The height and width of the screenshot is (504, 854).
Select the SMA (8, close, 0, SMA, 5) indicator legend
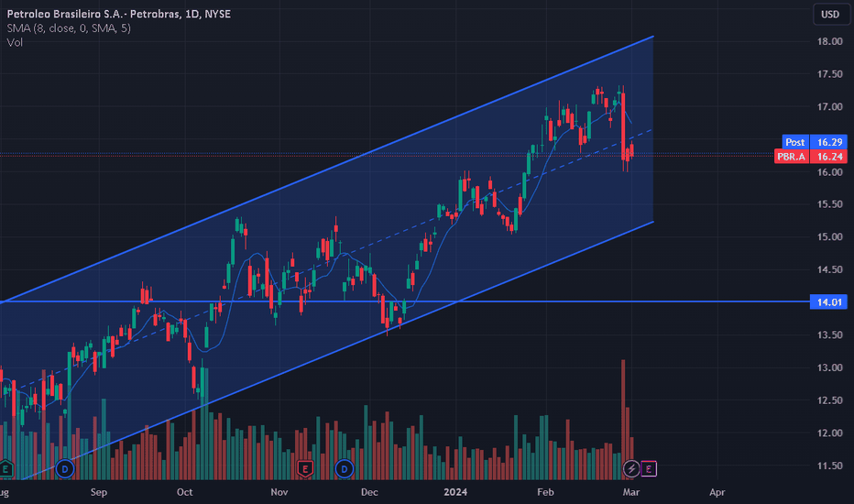(69, 28)
